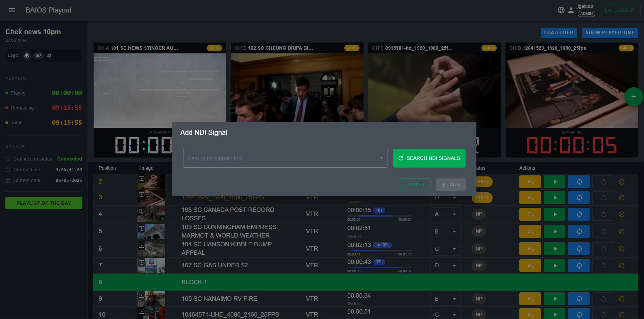Click the ADMIN role badge
Screen dimensions: 644x319
click(x=587, y=14)
